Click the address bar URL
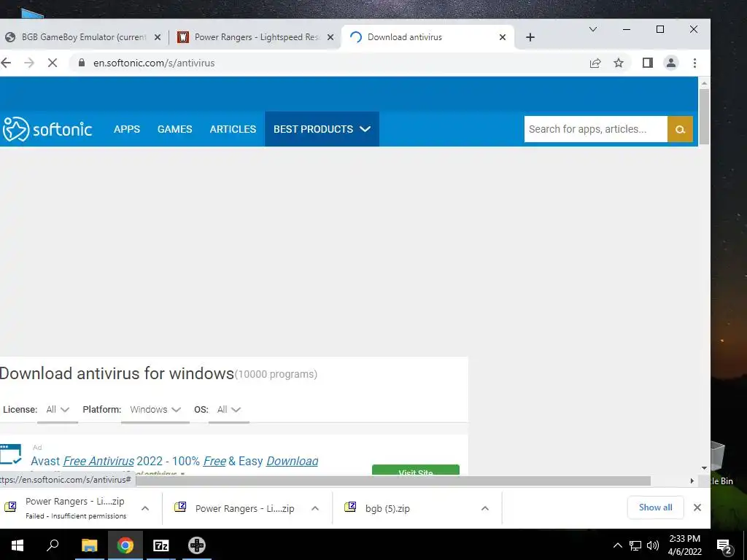 [154, 63]
